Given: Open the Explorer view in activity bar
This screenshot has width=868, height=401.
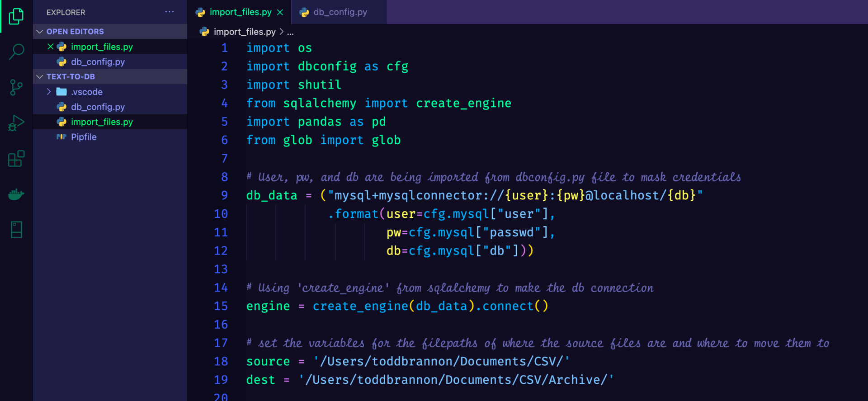Looking at the screenshot, I should [16, 16].
